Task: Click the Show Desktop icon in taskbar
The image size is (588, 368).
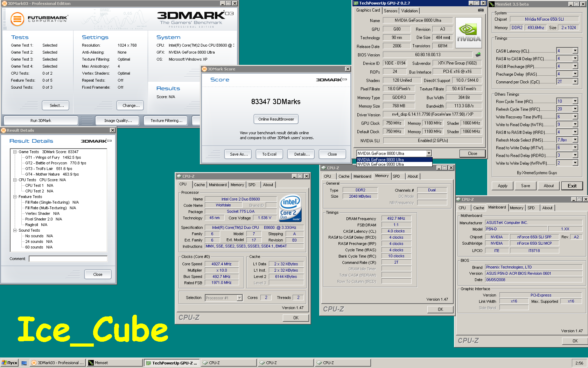Action: coord(24,363)
